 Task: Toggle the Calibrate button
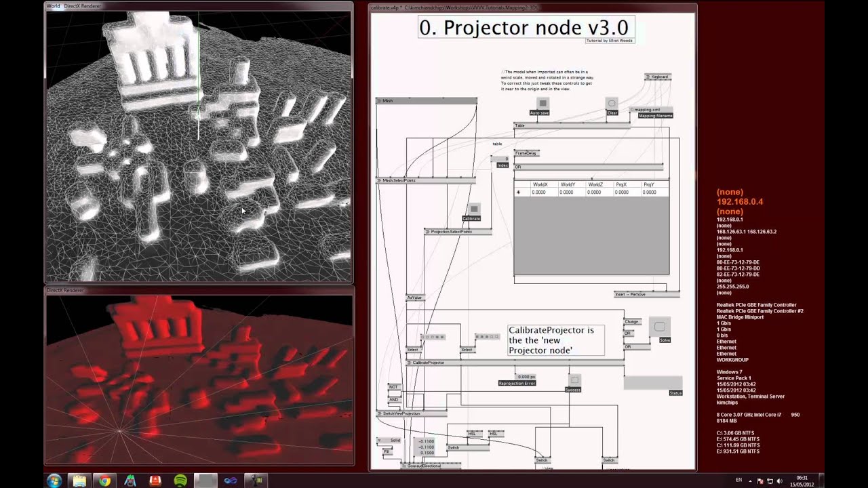474,209
